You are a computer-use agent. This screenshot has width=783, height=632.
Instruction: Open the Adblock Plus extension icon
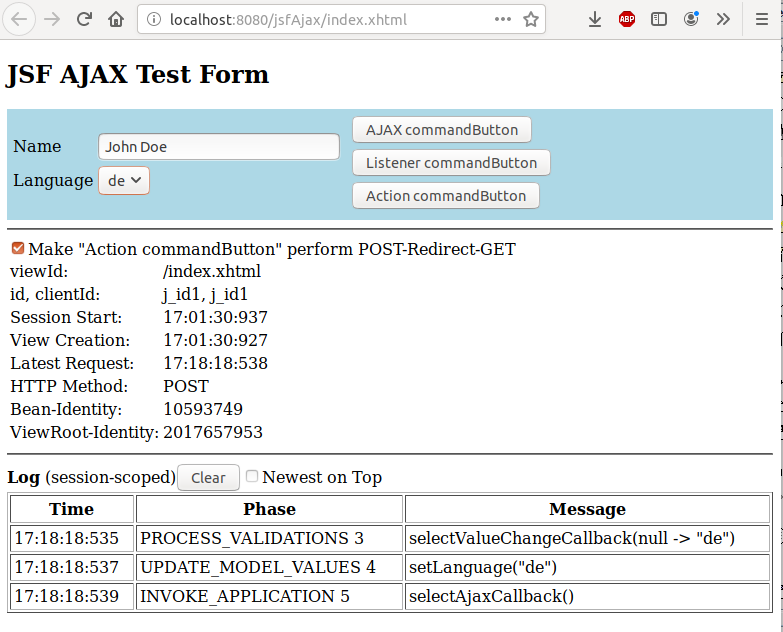627,19
